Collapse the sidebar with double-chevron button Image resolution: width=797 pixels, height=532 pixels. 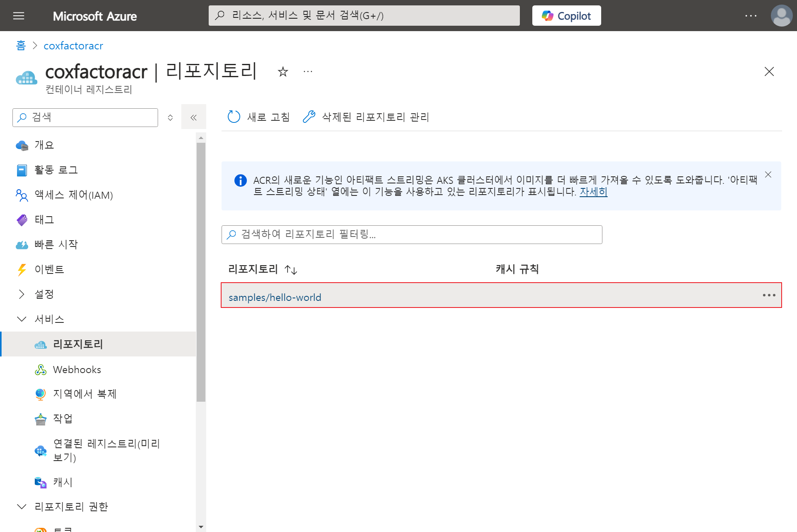pos(193,117)
